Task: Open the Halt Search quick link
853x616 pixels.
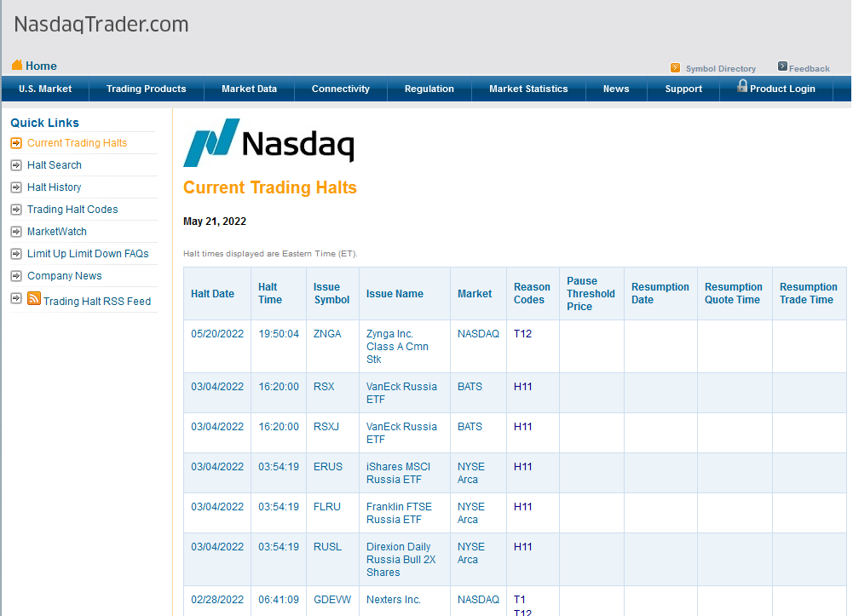Action: (x=55, y=165)
